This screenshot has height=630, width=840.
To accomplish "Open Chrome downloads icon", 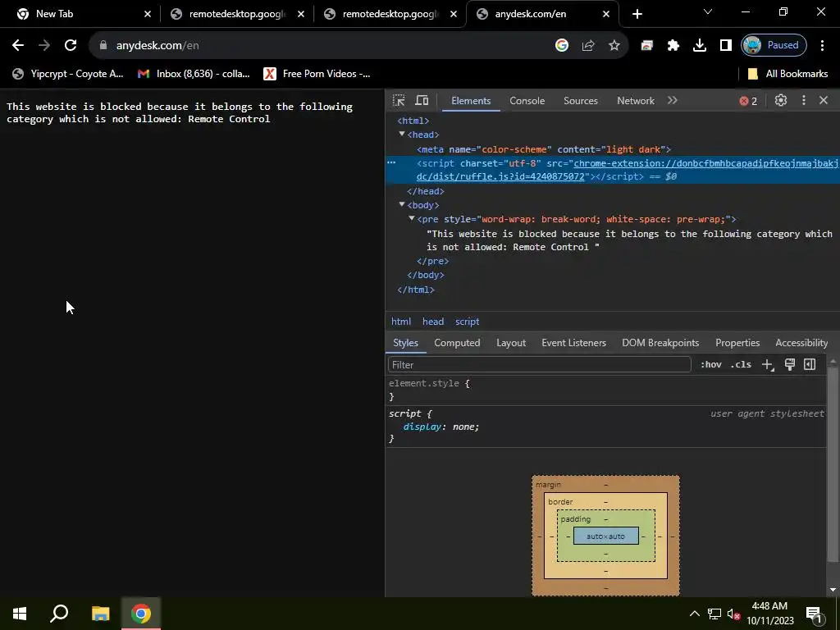I will click(700, 46).
